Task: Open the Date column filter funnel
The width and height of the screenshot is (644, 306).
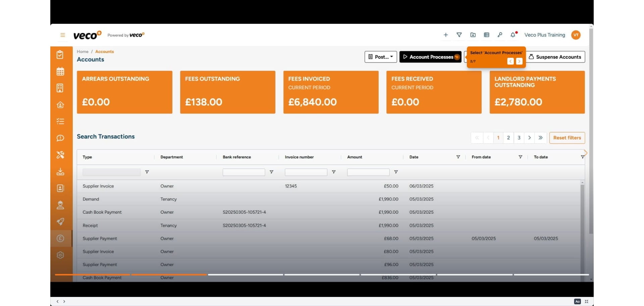Action: click(x=458, y=157)
